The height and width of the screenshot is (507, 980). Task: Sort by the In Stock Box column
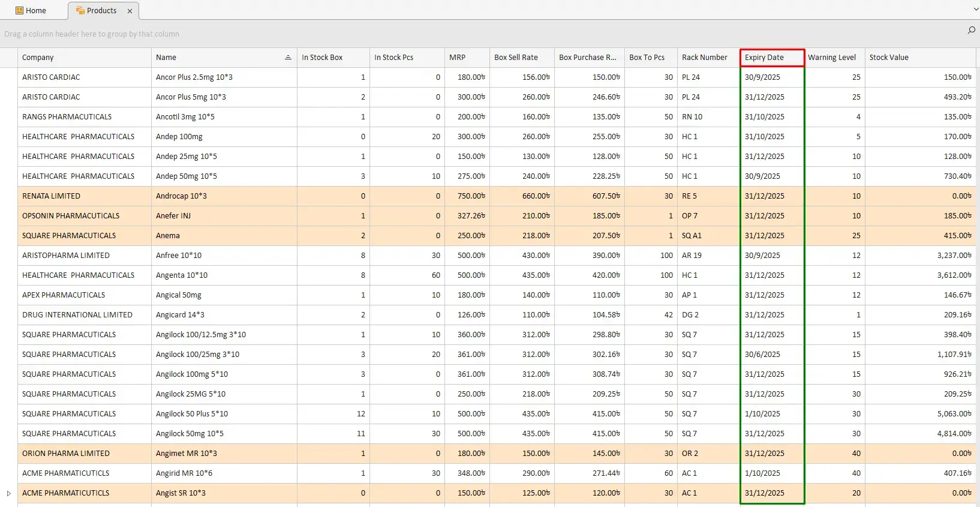coord(333,58)
